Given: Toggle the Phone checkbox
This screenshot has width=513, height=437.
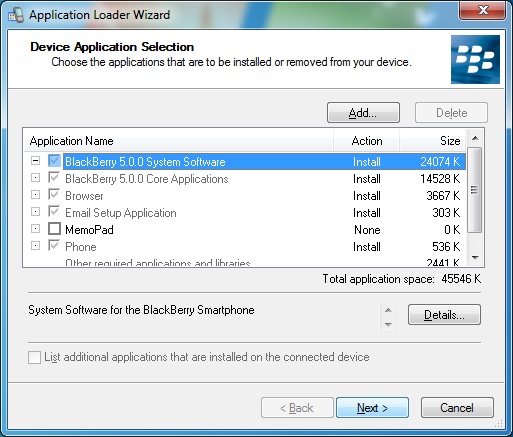Looking at the screenshot, I should tap(54, 246).
